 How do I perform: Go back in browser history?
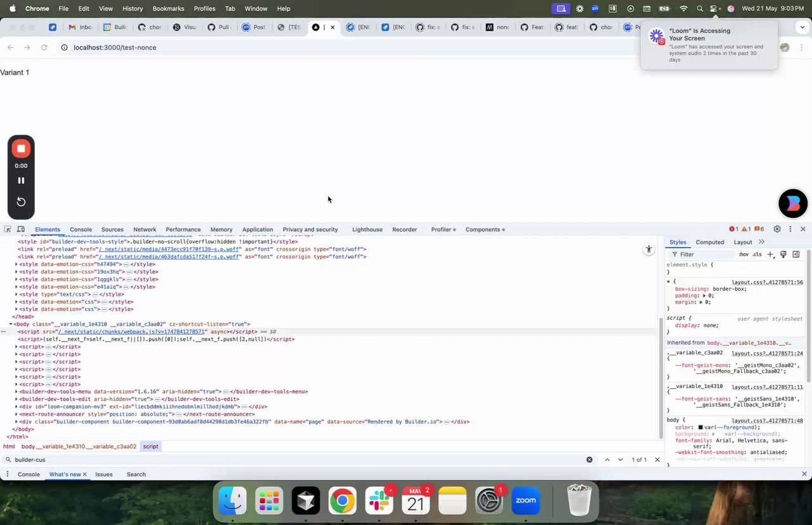point(10,48)
